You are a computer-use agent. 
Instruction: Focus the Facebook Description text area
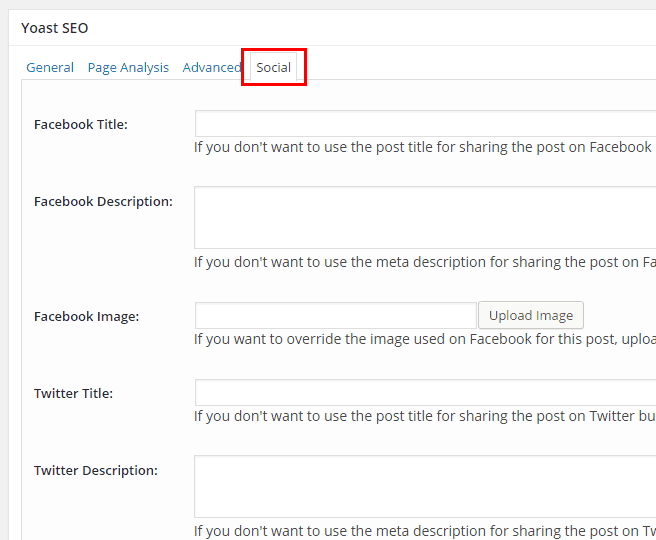[425, 218]
